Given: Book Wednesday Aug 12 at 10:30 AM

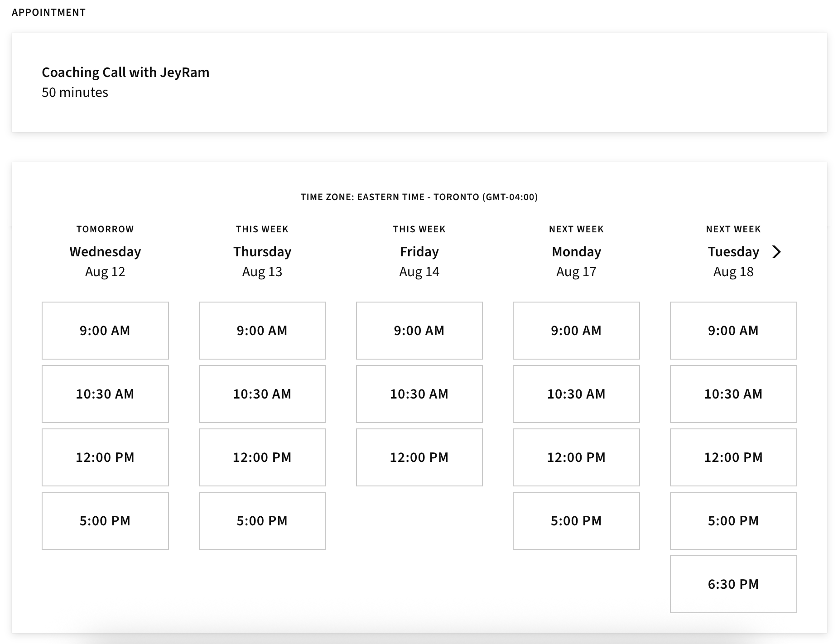Looking at the screenshot, I should pyautogui.click(x=105, y=394).
